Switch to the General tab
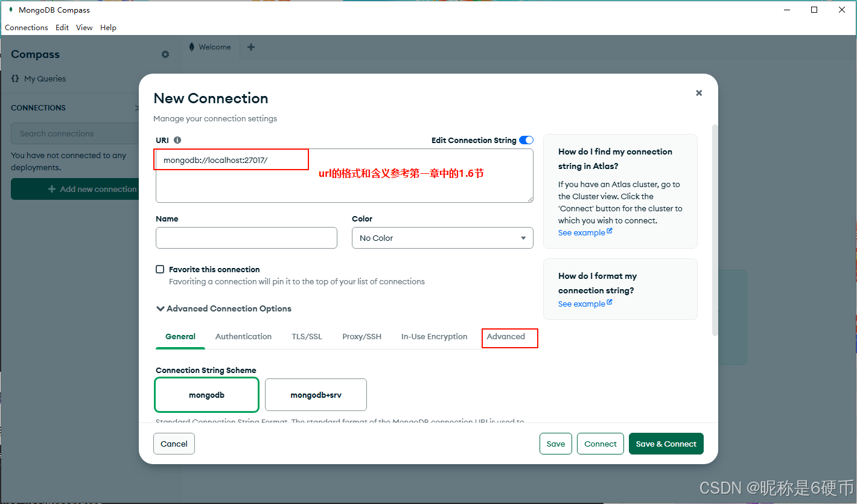The width and height of the screenshot is (857, 504). (180, 337)
